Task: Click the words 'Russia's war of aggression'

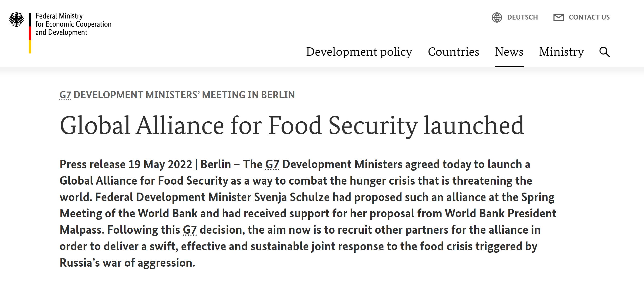Action: (127, 263)
